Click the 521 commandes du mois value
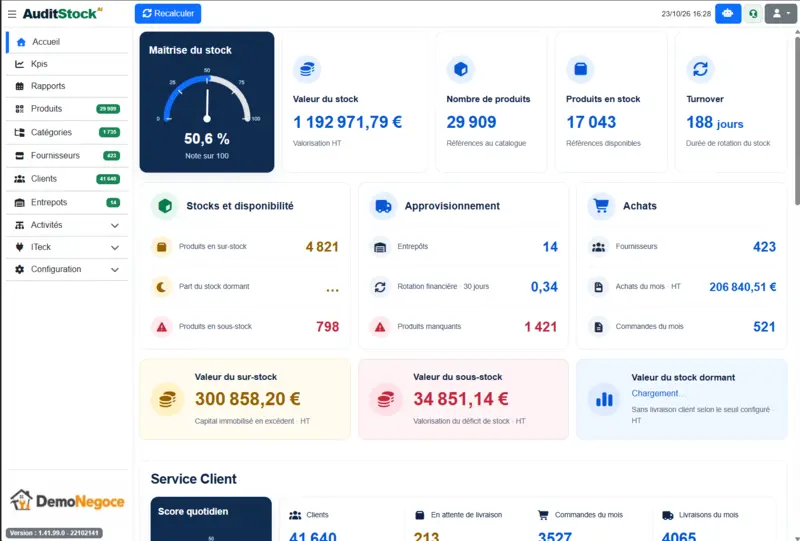The height and width of the screenshot is (541, 800). (764, 327)
